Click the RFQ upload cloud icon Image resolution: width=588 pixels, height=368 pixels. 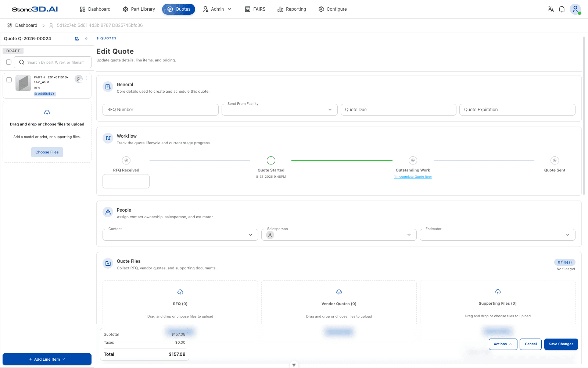[x=180, y=292]
